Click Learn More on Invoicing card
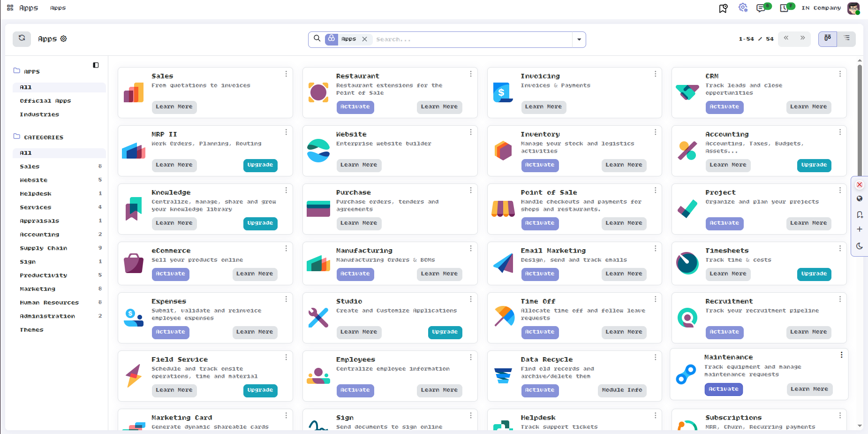 pyautogui.click(x=543, y=107)
